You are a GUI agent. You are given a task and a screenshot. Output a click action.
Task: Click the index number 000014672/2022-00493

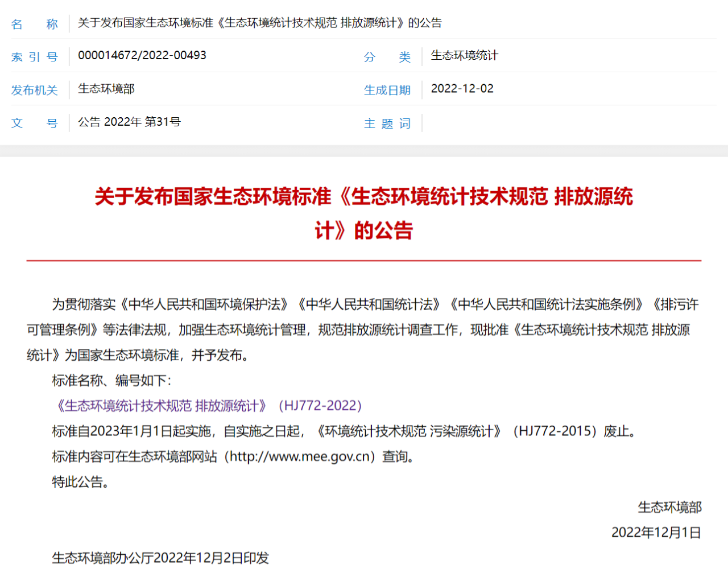(142, 55)
